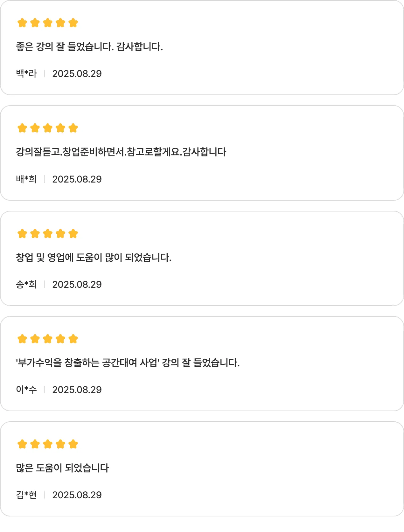
Task: Click the review '창업 및 영업에 도움이 많이 되었습니다.'
Action: (94, 257)
